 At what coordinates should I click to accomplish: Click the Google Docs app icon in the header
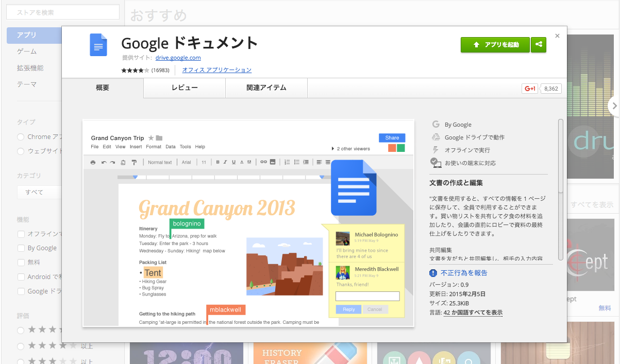point(98,45)
